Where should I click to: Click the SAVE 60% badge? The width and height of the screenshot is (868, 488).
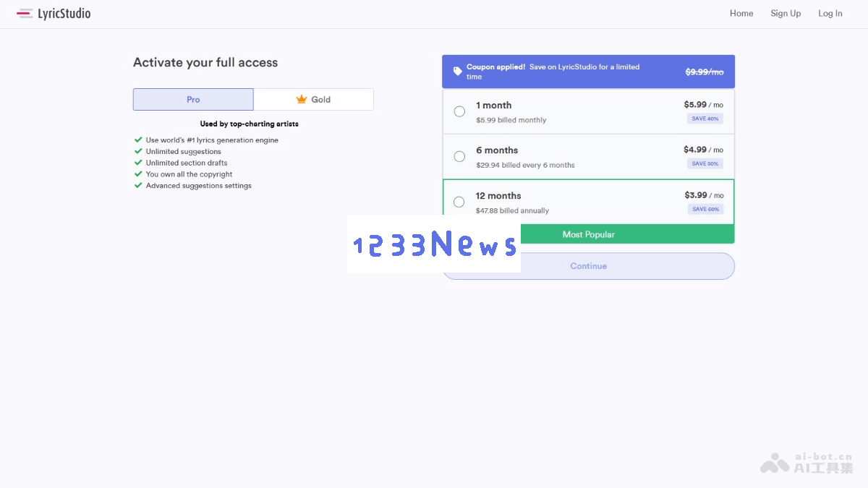pyautogui.click(x=705, y=209)
